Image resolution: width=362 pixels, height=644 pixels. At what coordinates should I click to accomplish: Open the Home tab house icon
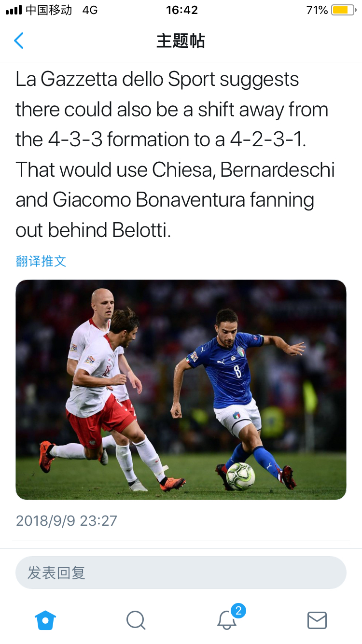45,620
